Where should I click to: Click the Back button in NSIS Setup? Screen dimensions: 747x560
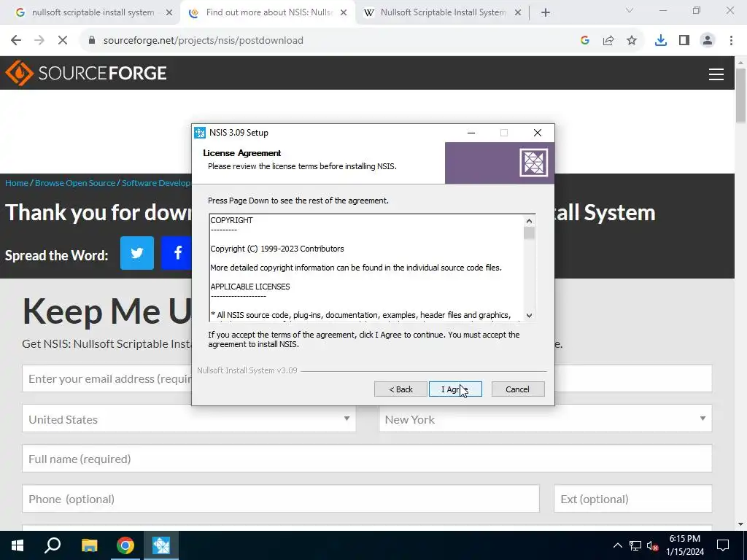(x=400, y=389)
